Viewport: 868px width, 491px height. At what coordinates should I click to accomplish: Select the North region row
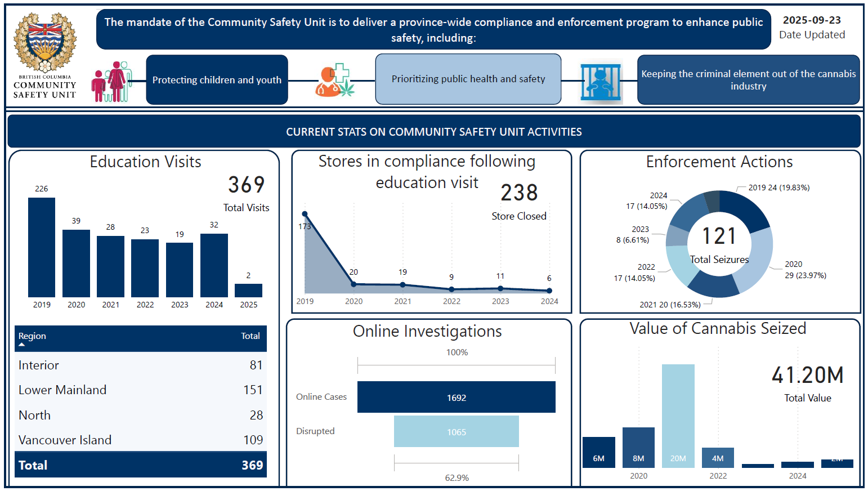coord(140,415)
